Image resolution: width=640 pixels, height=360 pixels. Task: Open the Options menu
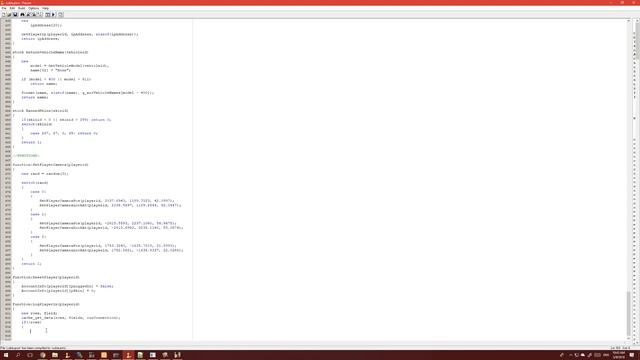pyautogui.click(x=33, y=8)
